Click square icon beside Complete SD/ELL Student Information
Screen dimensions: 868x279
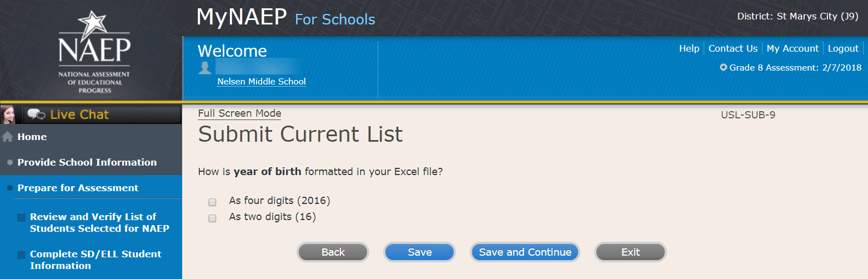22,255
